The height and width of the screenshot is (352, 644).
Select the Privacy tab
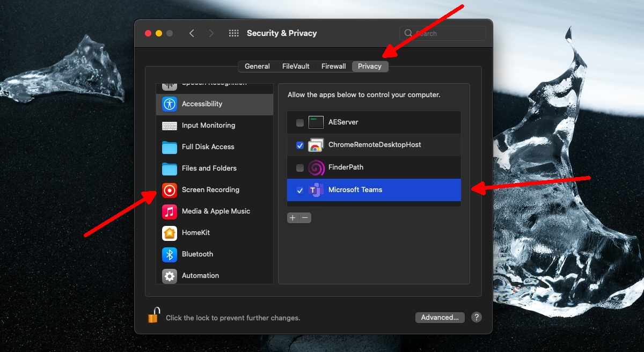coord(370,67)
